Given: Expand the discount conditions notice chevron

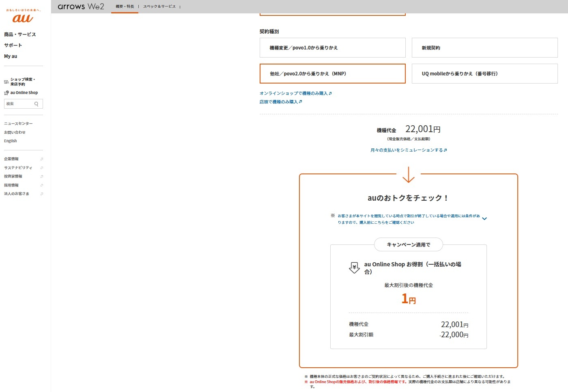Looking at the screenshot, I should pyautogui.click(x=484, y=219).
